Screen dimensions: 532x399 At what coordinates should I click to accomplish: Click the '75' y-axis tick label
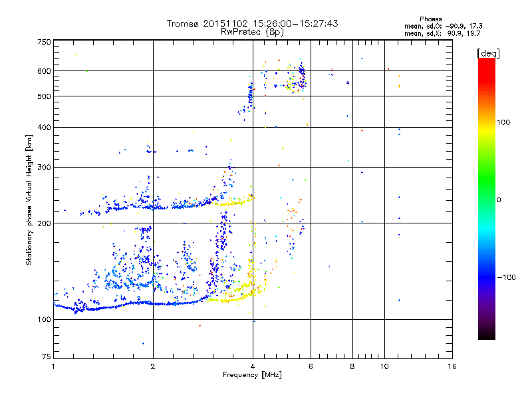point(47,356)
